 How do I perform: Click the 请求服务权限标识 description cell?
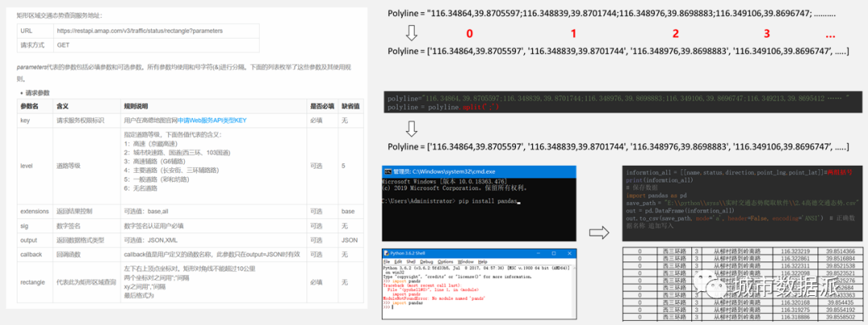click(87, 120)
